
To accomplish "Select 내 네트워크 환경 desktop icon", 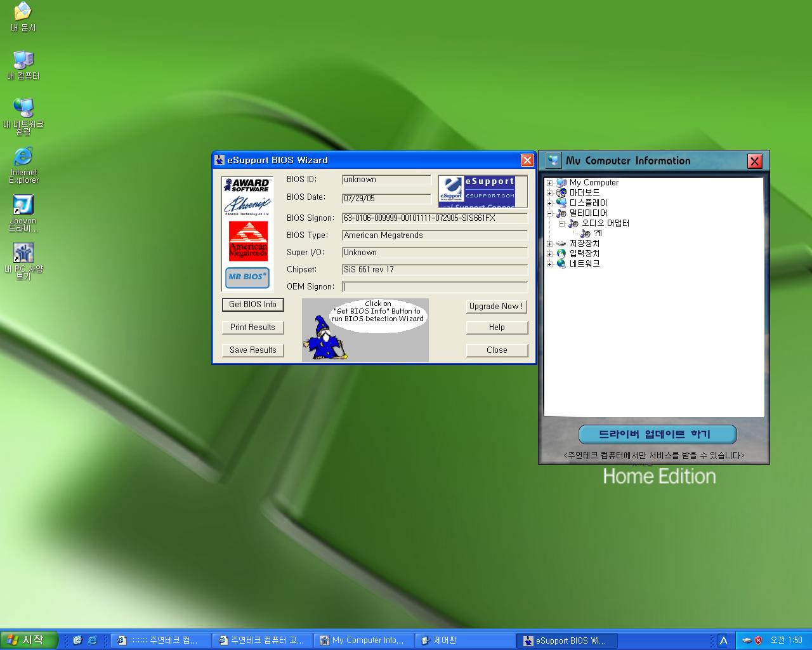I will tap(23, 117).
